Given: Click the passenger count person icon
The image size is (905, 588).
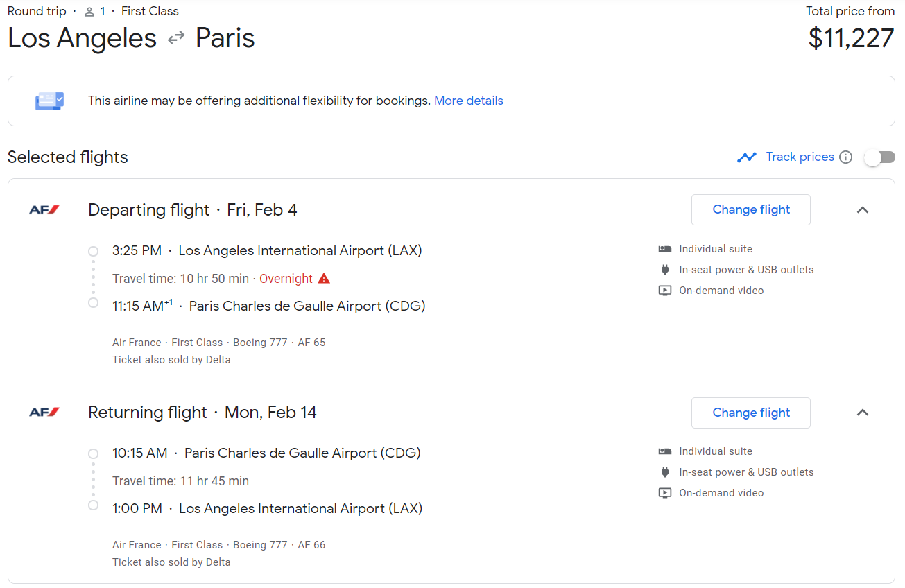Looking at the screenshot, I should coord(89,12).
